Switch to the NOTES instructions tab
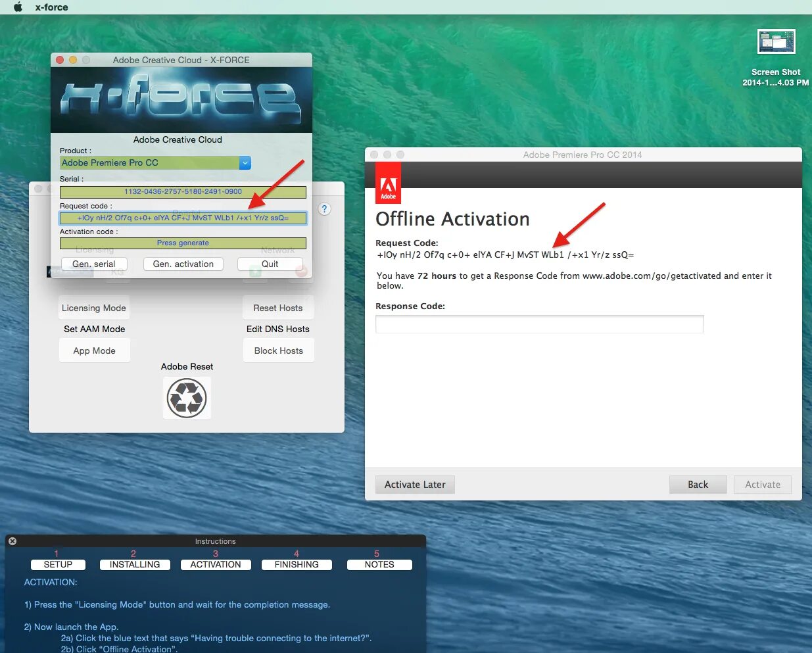This screenshot has height=653, width=812. click(379, 564)
